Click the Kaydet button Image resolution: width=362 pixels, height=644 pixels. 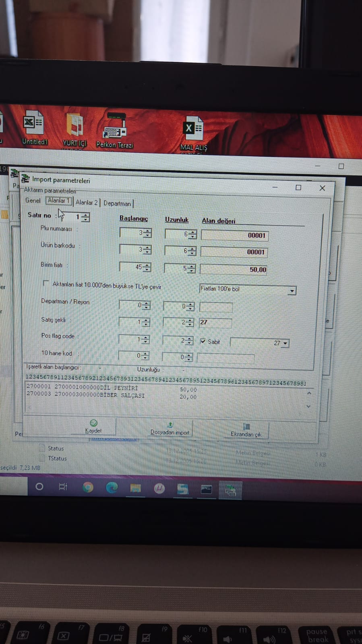click(93, 426)
